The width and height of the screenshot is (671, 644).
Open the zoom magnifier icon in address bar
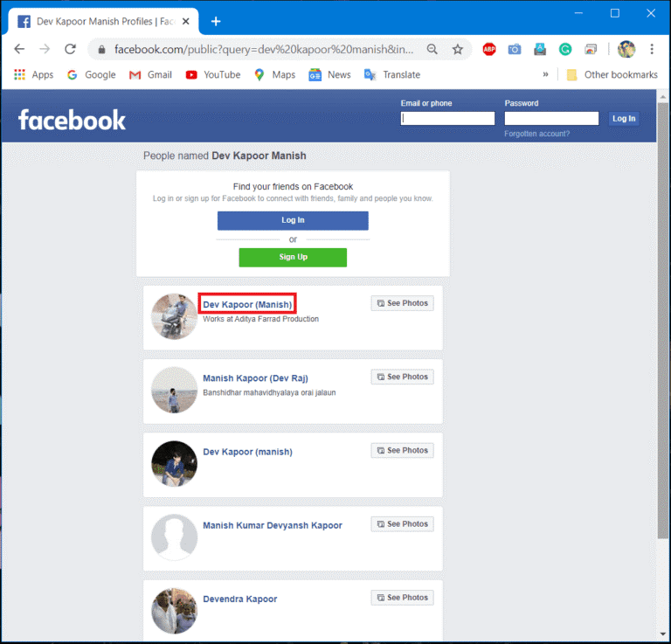tap(432, 49)
